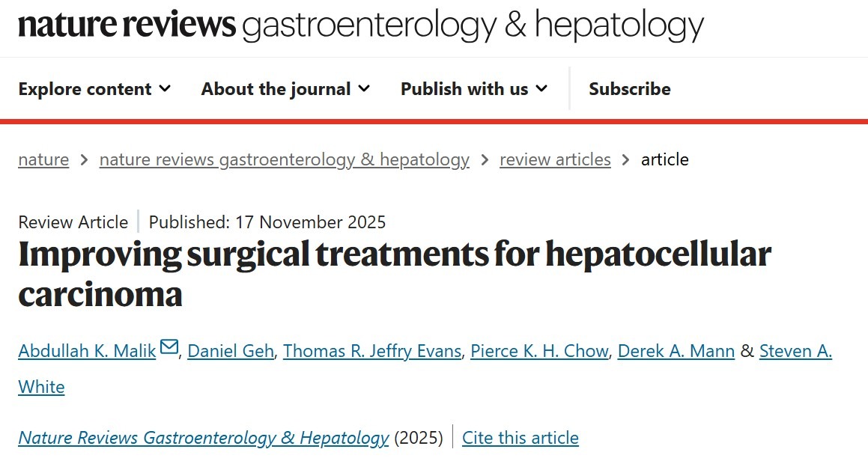Screen dimensions: 868x461
Task: Click the Cite this article link
Action: tap(520, 437)
